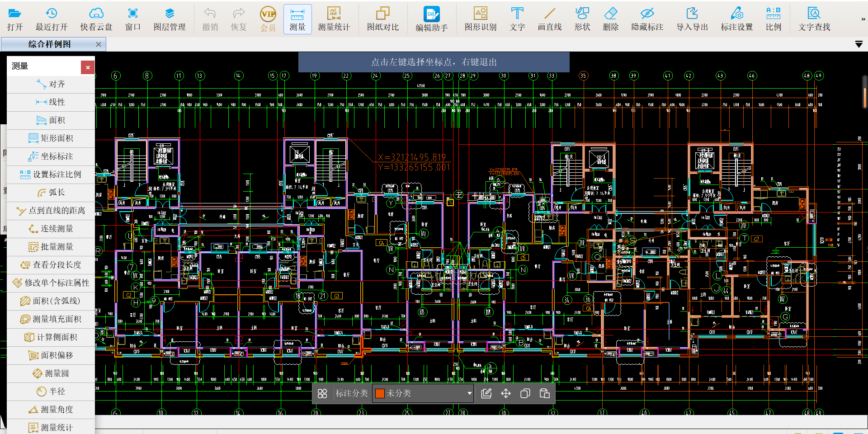
Task: Open 导入导出 import export
Action: [692, 19]
